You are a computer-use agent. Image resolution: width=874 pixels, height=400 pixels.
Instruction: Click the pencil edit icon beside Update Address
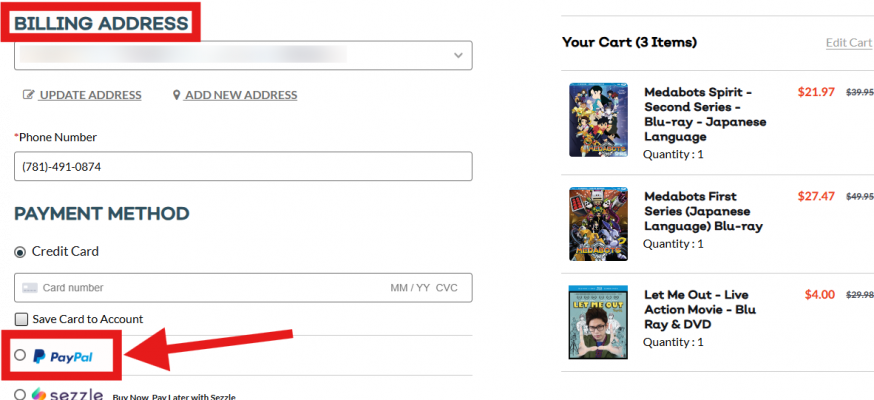(x=29, y=95)
